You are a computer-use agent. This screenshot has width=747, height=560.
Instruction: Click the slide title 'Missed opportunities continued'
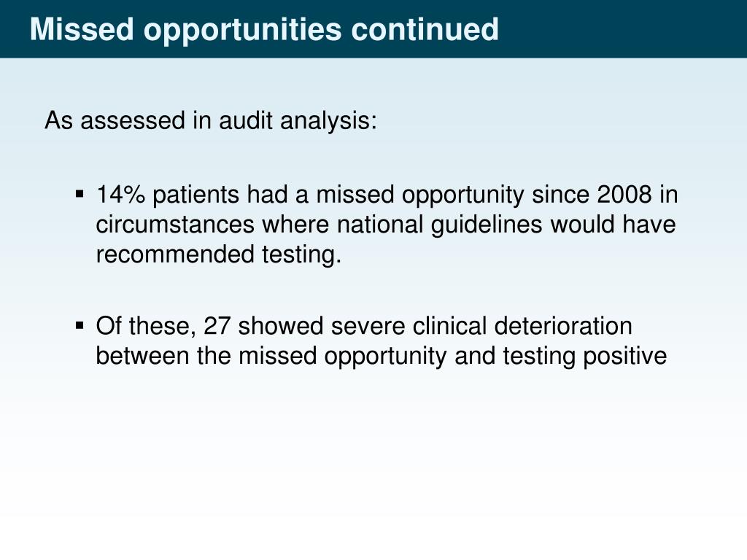coord(264,29)
